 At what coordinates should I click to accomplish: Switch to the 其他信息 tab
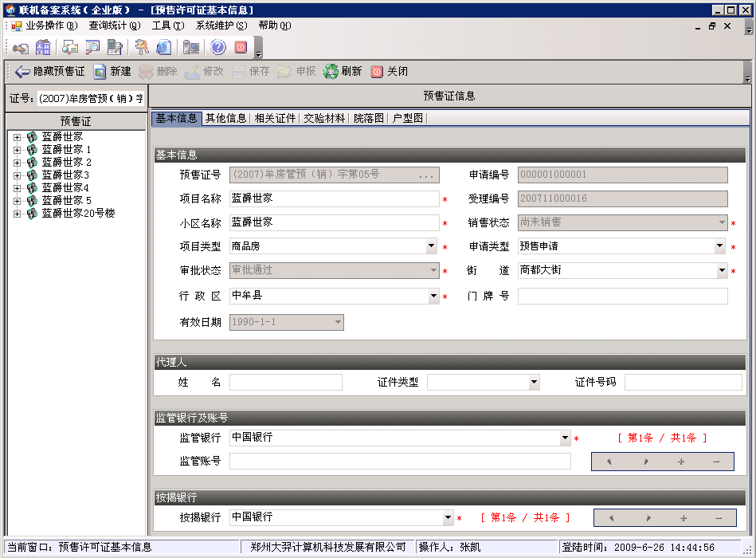[x=225, y=118]
